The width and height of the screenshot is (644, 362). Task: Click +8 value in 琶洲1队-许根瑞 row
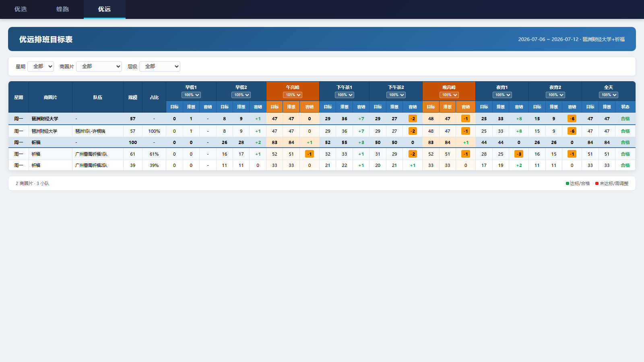(x=519, y=131)
